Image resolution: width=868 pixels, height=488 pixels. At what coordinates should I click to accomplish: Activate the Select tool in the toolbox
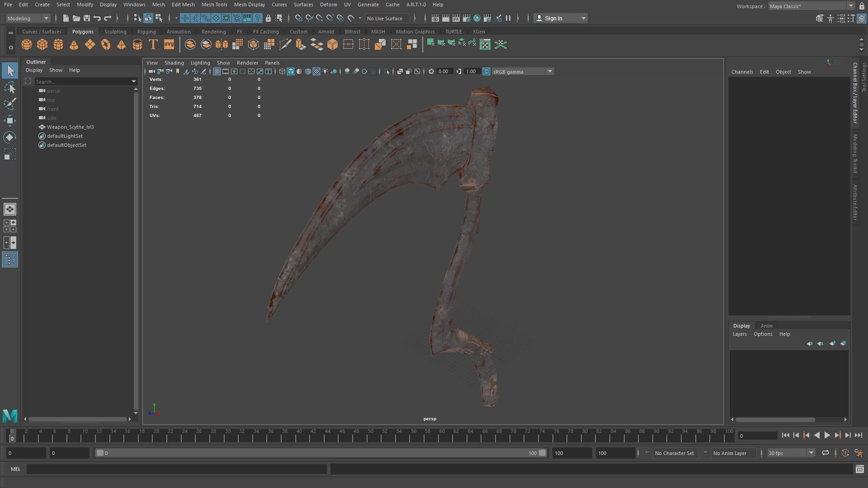[10, 70]
